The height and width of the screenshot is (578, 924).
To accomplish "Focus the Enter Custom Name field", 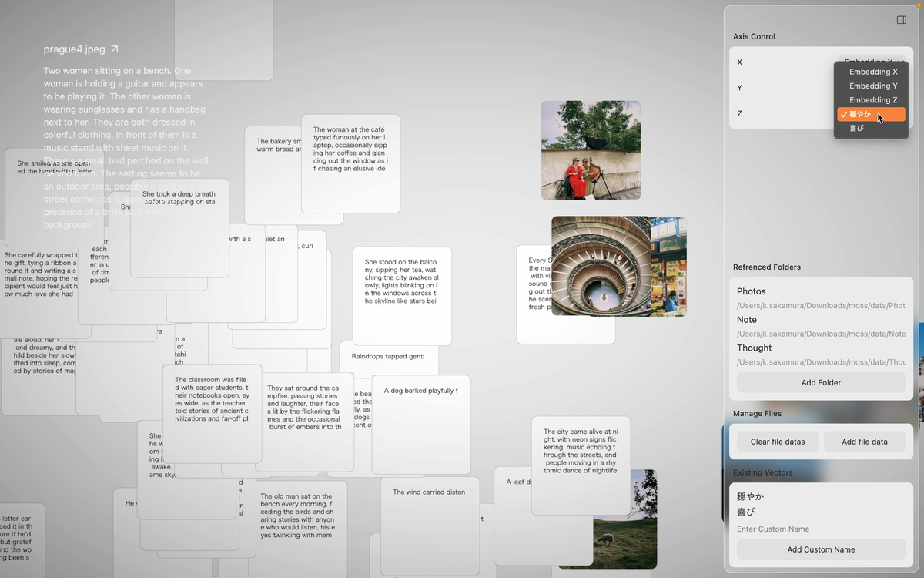I will [x=821, y=529].
